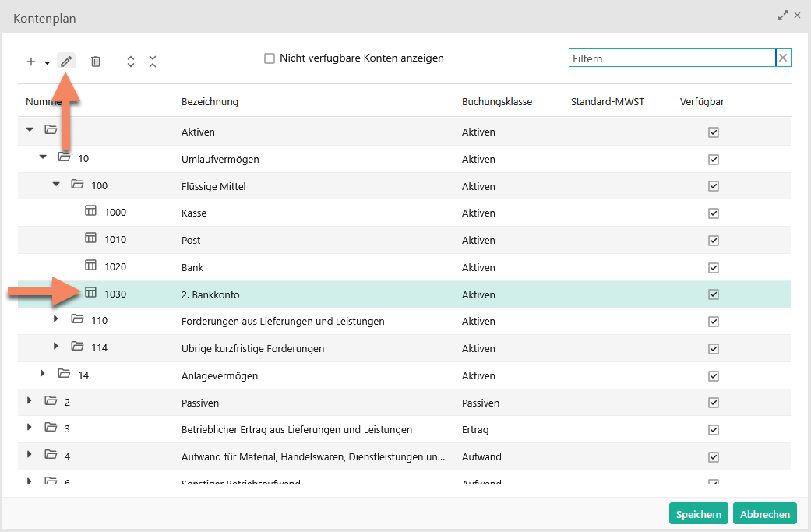Open the add dropdown arrow beside plus
The width and height of the screenshot is (811, 532).
[47, 63]
